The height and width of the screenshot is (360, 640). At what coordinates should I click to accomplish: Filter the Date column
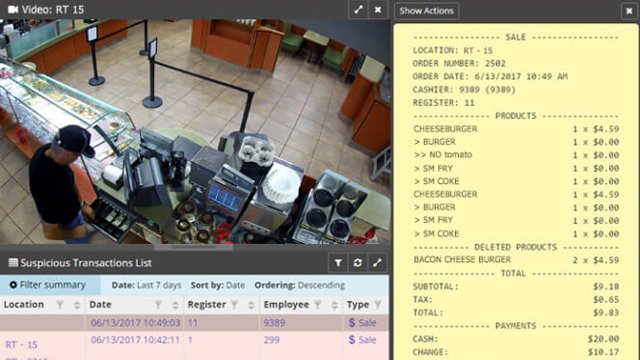(158, 305)
